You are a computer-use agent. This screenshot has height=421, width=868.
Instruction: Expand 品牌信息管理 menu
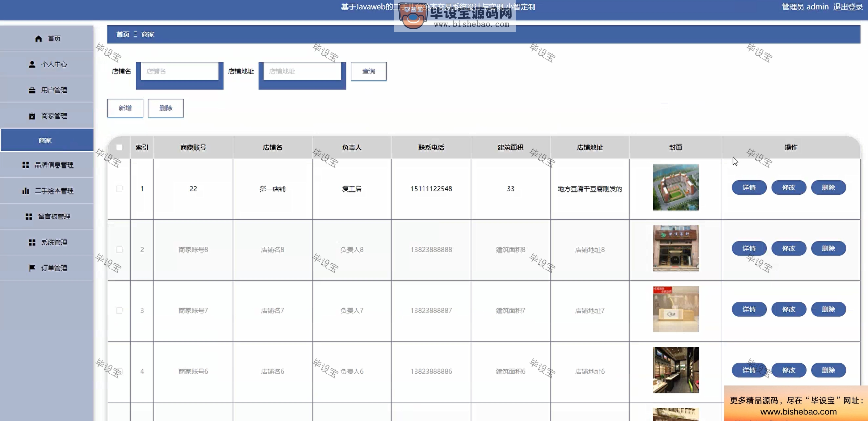tap(47, 165)
